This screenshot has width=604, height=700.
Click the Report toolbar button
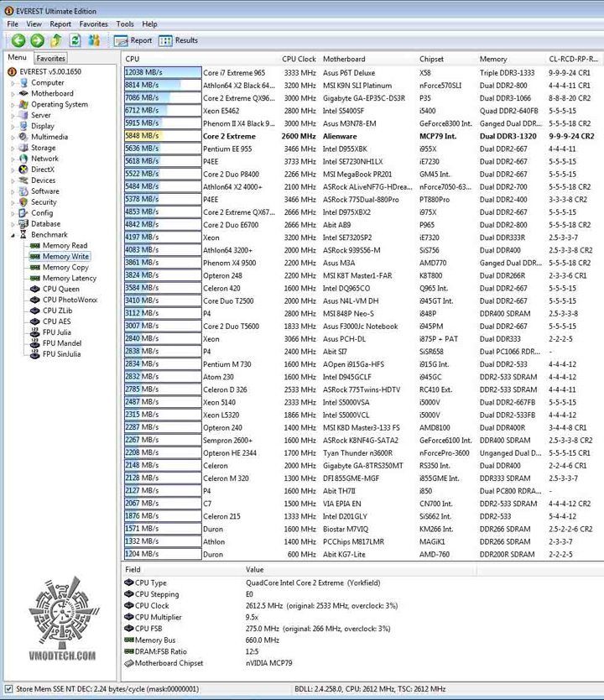click(133, 40)
